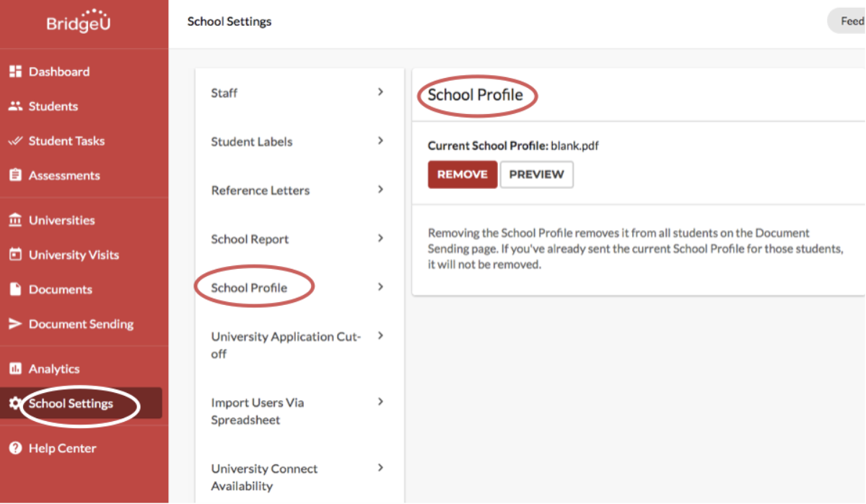Image resolution: width=866 pixels, height=504 pixels.
Task: Preview the blank.pdf School Profile
Action: 537,174
